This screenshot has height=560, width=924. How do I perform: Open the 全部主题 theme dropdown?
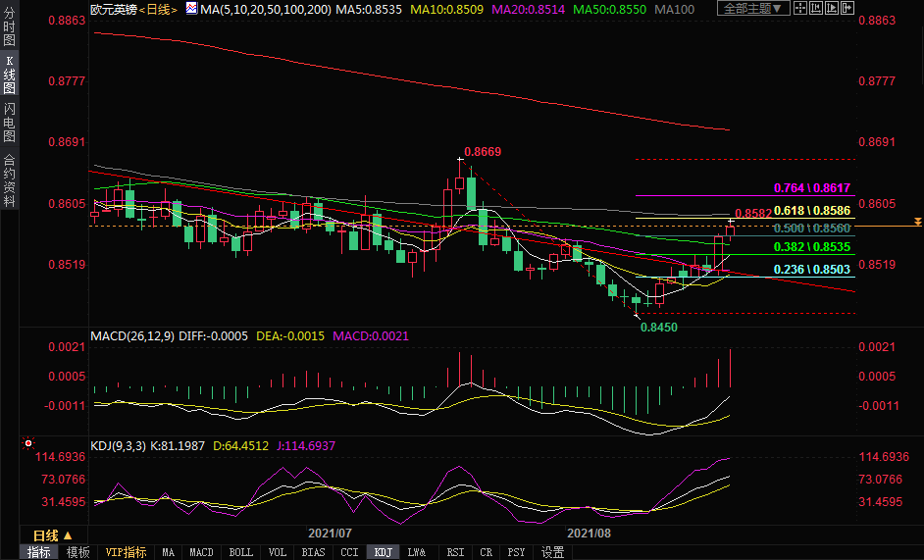753,9
